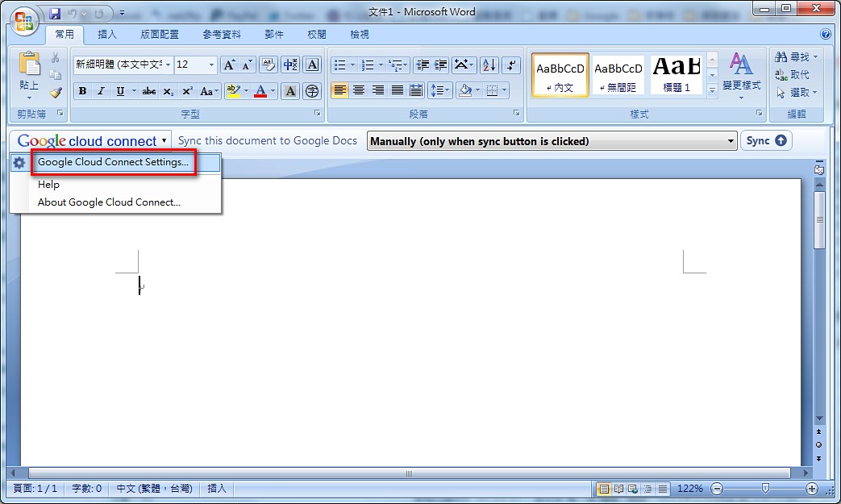Switch to the 檢視 tab

(360, 35)
